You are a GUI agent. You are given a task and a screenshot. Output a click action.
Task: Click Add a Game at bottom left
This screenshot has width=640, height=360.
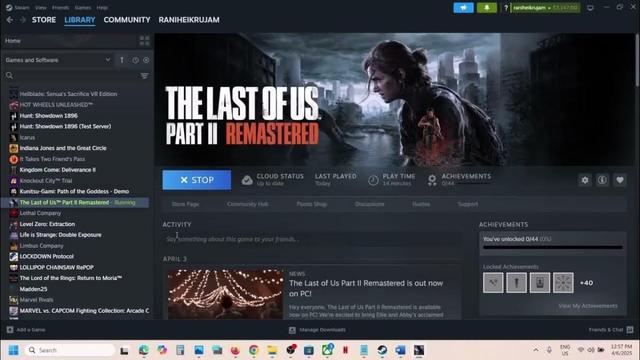(x=26, y=329)
